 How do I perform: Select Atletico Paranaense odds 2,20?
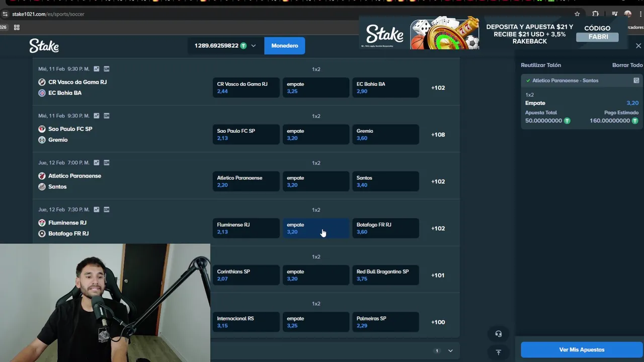(x=246, y=181)
